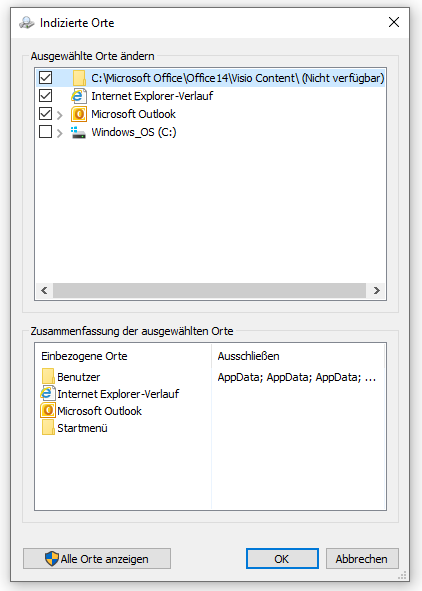Click the Benutzer folder icon in summary

pyautogui.click(x=48, y=376)
